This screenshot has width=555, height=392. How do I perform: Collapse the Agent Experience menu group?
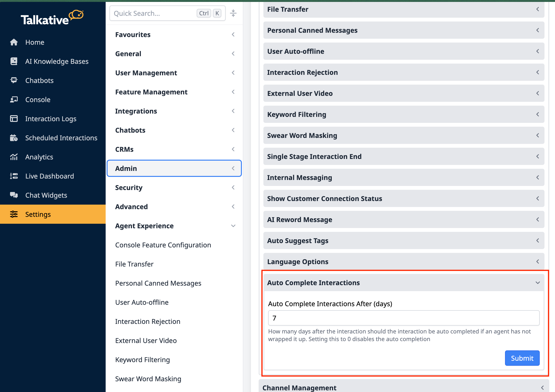233,226
